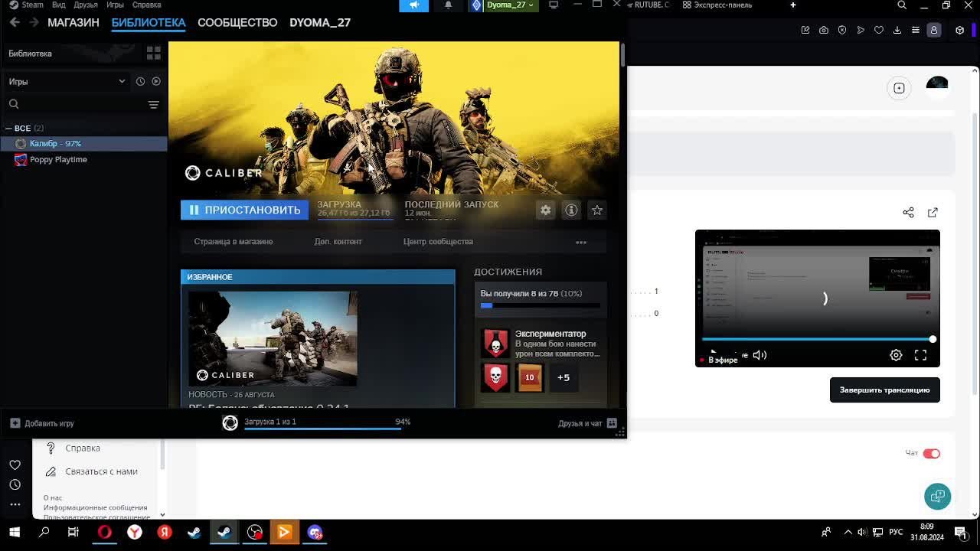Screen dimensions: 980x551
Task: Open browser snapshot camera icon
Action: pos(824,30)
